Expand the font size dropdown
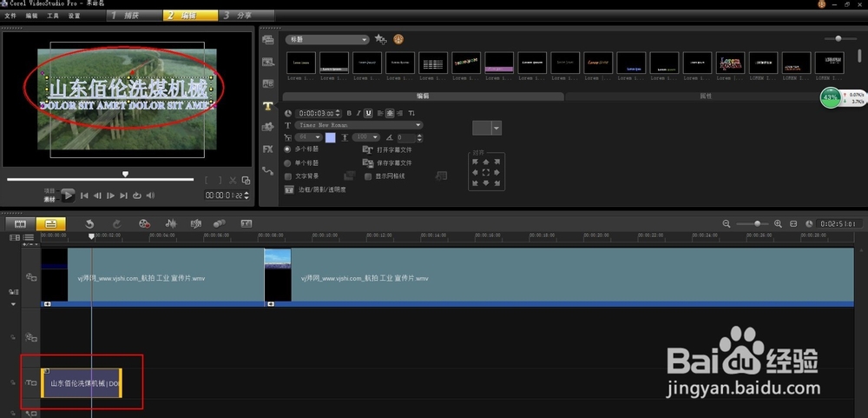868x418 pixels. [319, 137]
